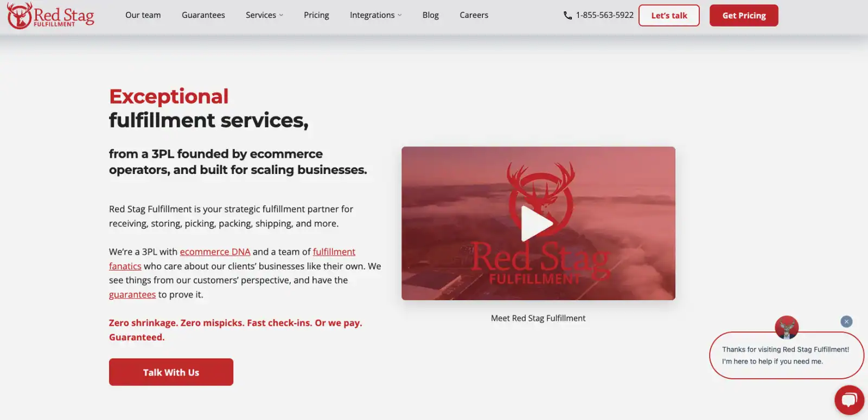
Task: Click the Talk With Us button
Action: 171,372
